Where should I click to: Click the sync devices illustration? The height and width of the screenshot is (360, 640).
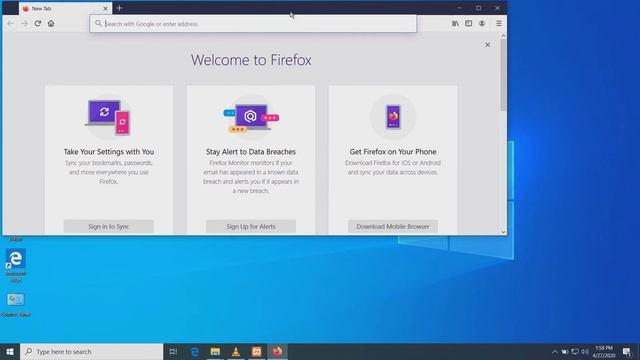click(108, 117)
